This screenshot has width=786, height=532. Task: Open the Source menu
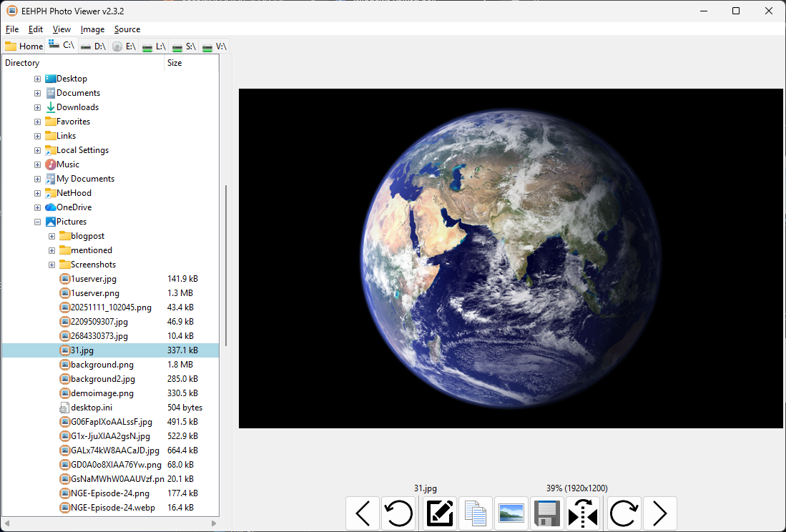pos(127,29)
